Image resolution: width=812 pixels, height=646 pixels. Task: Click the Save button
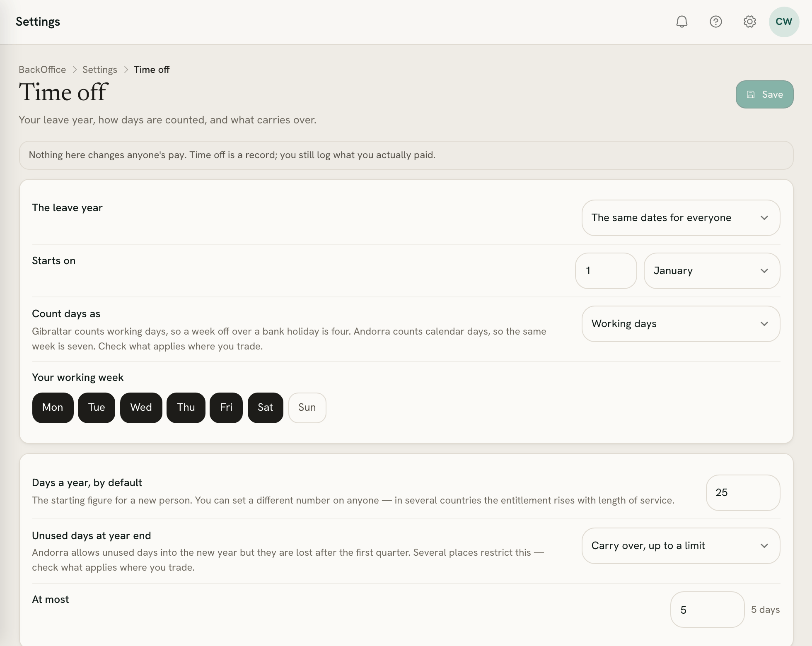pyautogui.click(x=764, y=94)
